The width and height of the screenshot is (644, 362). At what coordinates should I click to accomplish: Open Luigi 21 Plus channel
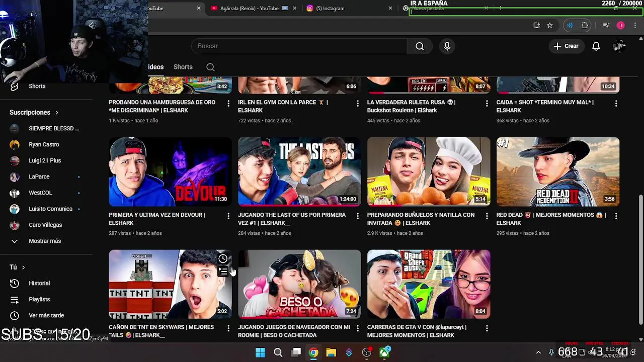(x=45, y=160)
